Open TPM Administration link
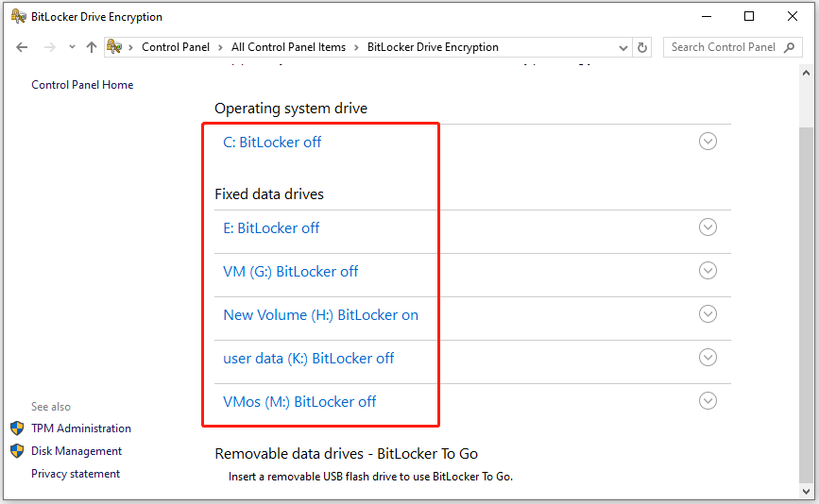 click(81, 428)
